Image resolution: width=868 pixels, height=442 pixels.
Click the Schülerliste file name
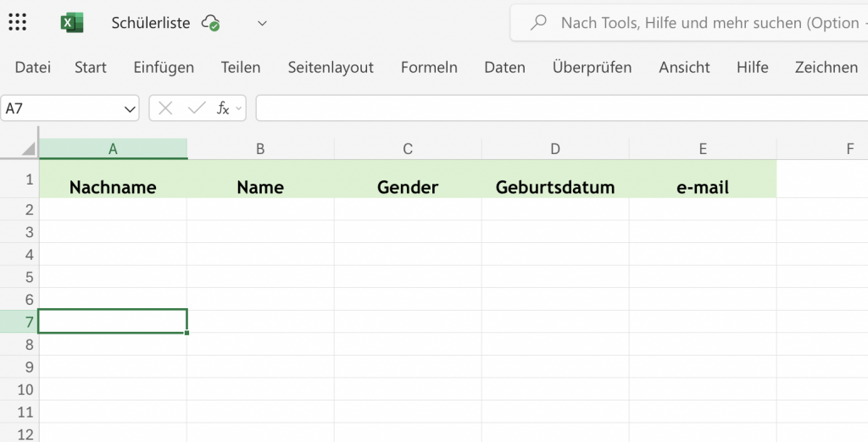(151, 24)
